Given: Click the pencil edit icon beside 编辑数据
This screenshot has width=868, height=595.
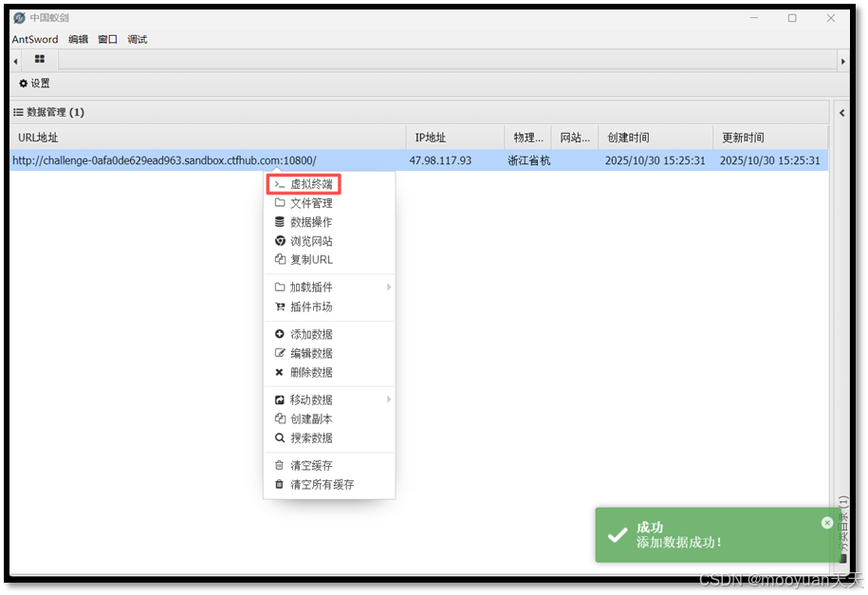Looking at the screenshot, I should (280, 353).
